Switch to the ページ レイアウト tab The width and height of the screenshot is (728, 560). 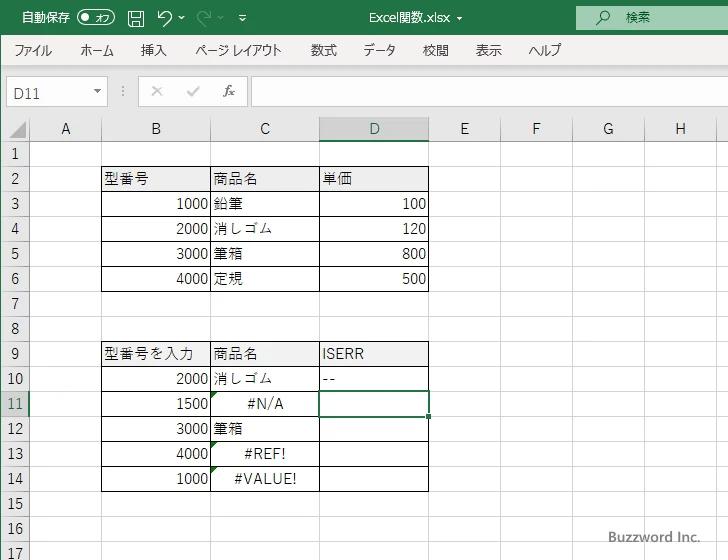click(x=238, y=50)
